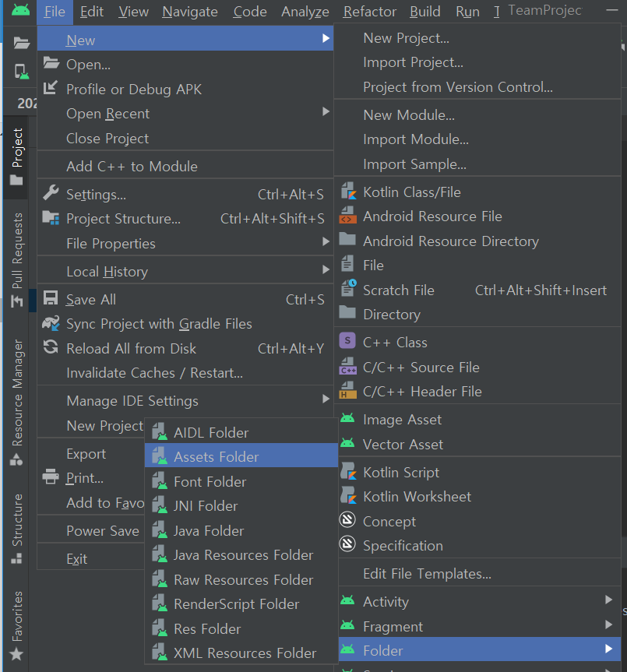The image size is (627, 672).
Task: Click the AIDL Folder icon
Action: [160, 432]
